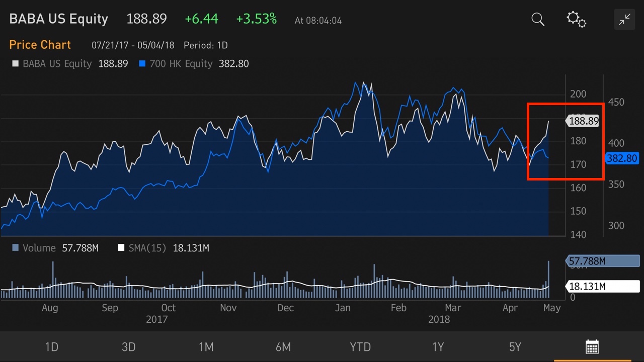Viewport: 644px width, 362px height.
Task: Open the search magnifier icon
Action: (538, 20)
